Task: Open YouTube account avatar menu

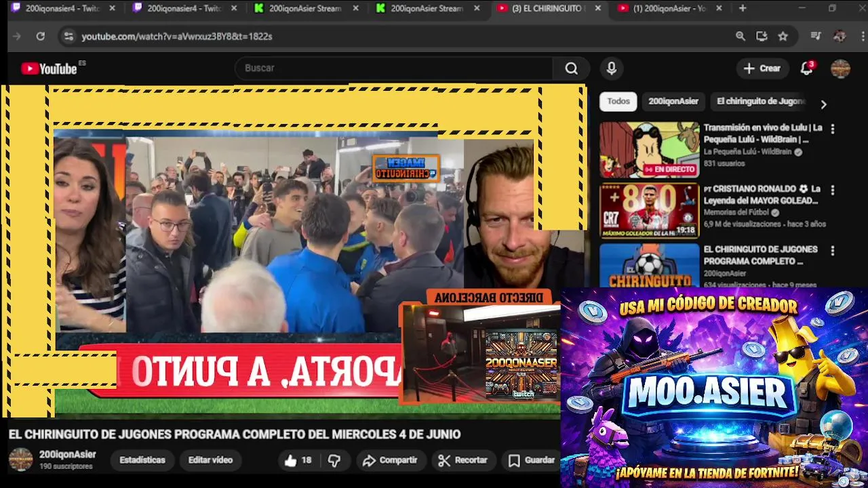Action: pyautogui.click(x=841, y=68)
